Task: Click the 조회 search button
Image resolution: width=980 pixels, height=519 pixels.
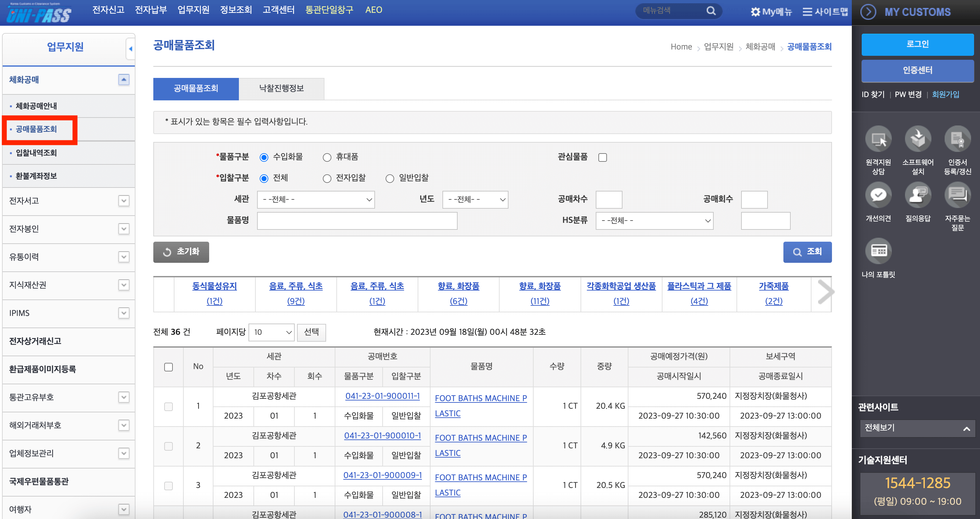Action: tap(807, 252)
